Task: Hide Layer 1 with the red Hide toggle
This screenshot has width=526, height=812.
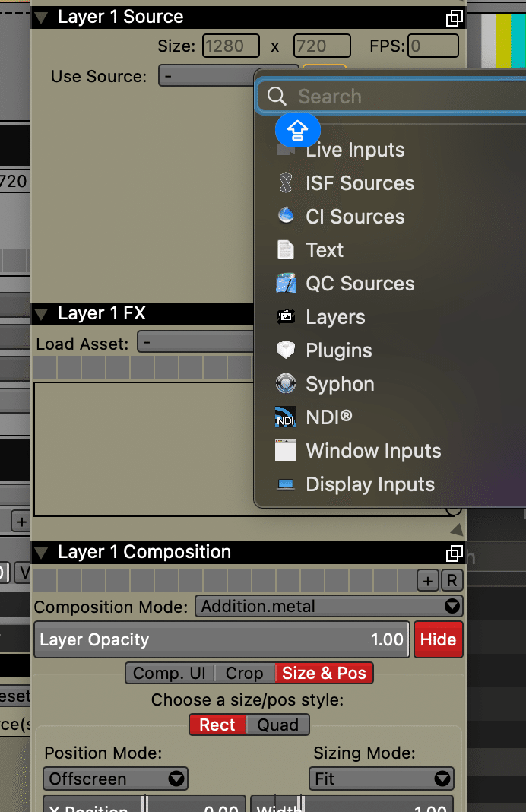Action: (x=438, y=639)
